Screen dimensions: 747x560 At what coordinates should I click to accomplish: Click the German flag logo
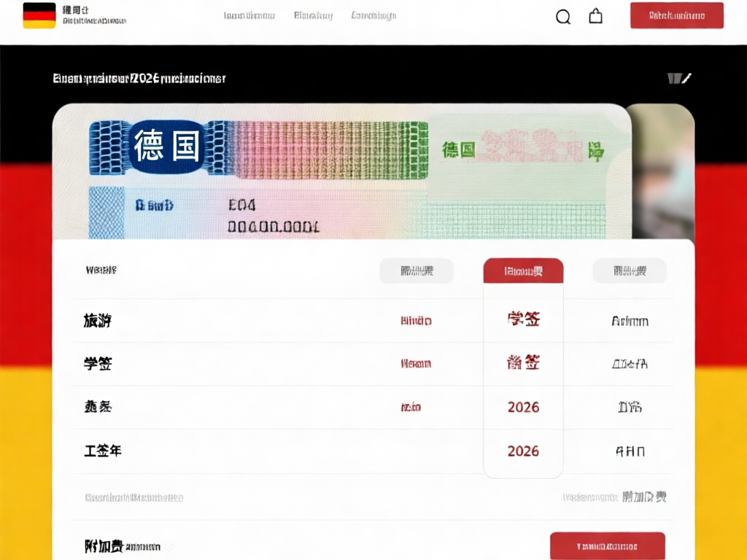pyautogui.click(x=39, y=15)
